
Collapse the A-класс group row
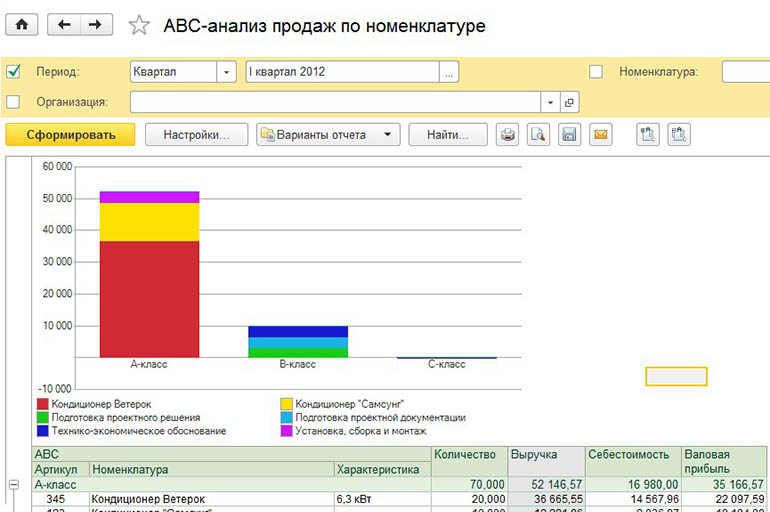[x=14, y=484]
